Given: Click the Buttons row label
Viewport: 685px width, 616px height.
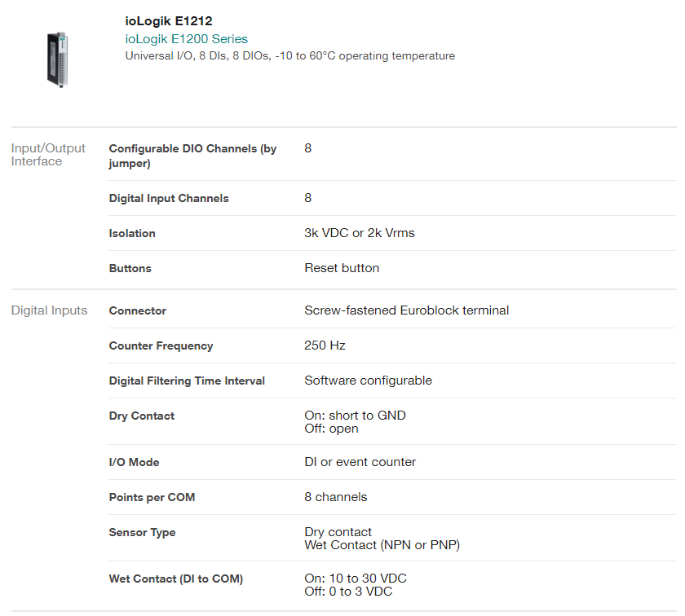Looking at the screenshot, I should coord(130,268).
